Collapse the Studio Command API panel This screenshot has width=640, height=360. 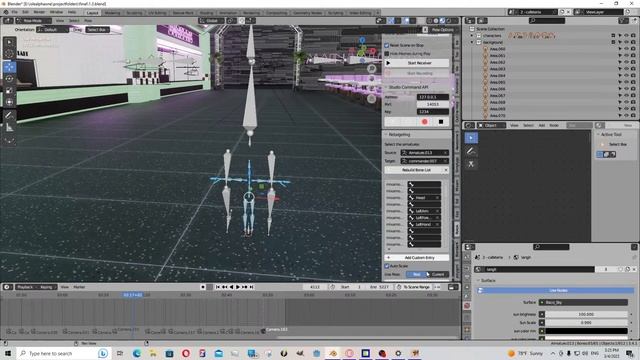tap(386, 87)
